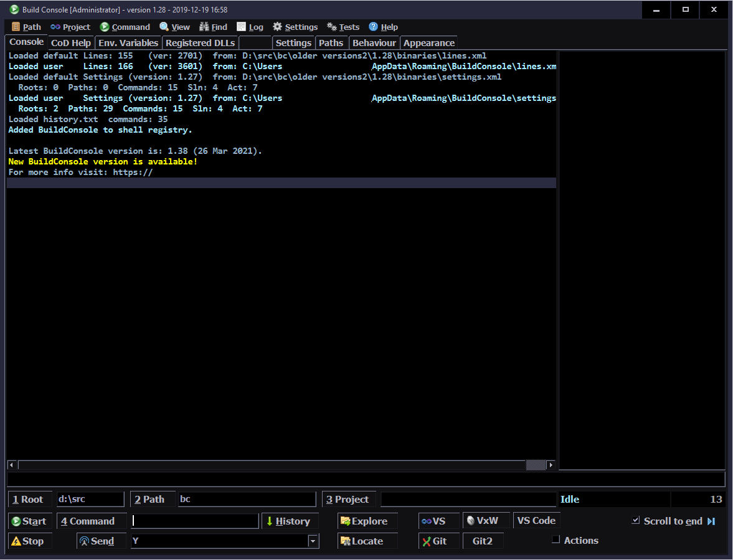
Task: Switch to the CoD Help tab
Action: point(71,43)
